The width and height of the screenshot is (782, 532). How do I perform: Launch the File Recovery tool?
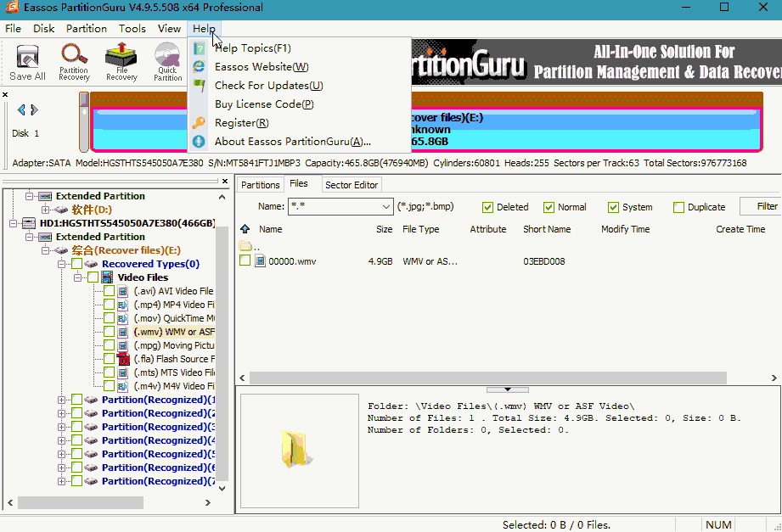[121, 64]
